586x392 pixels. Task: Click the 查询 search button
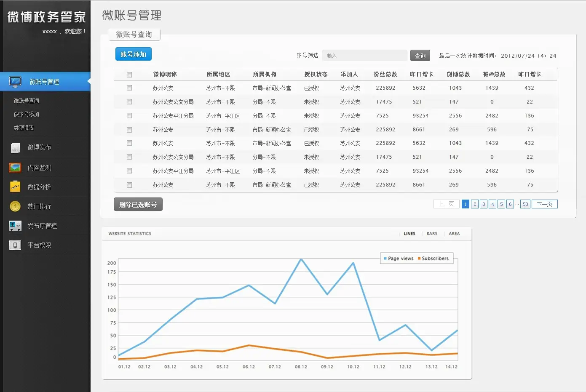[x=420, y=56]
